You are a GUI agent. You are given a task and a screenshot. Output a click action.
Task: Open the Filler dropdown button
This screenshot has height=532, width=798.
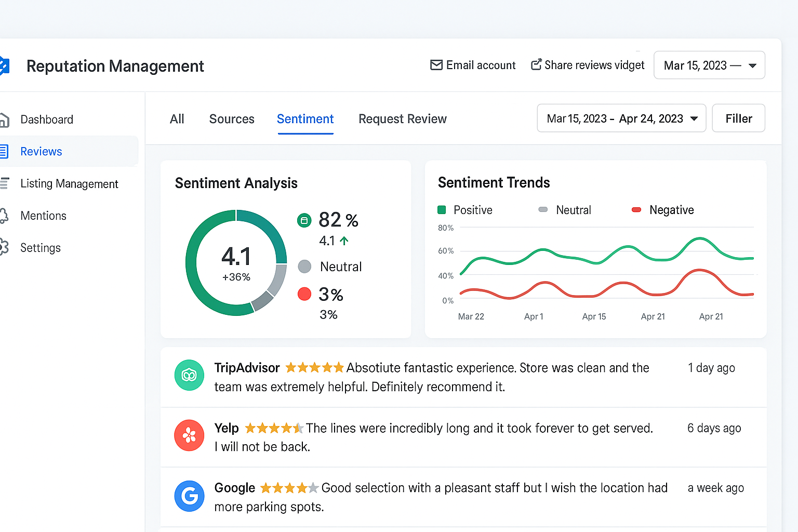click(x=738, y=118)
